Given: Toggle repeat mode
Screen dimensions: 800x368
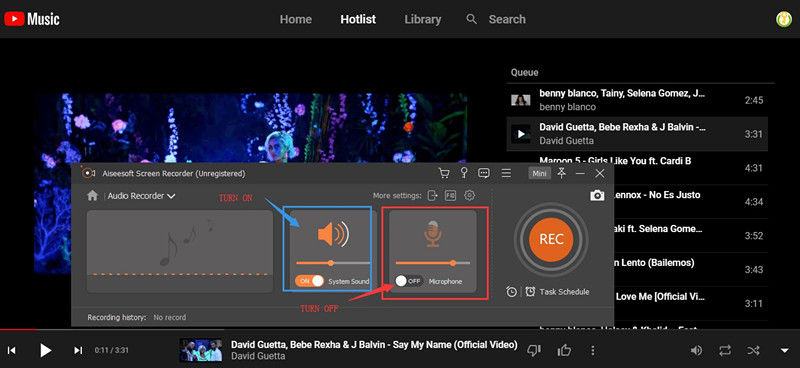Looking at the screenshot, I should click(724, 350).
